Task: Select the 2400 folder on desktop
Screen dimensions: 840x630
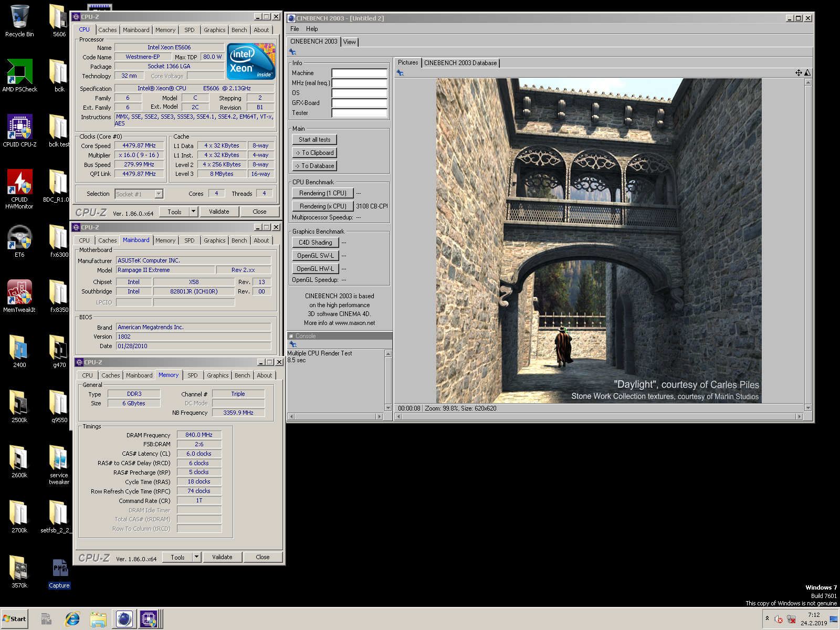Action: (19, 352)
